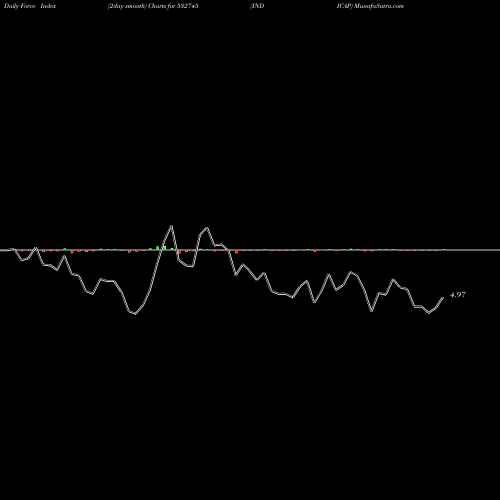Click the 'ICAP) MunafaSutra.com' text
This screenshot has width=500, height=500.
pos(370,6)
